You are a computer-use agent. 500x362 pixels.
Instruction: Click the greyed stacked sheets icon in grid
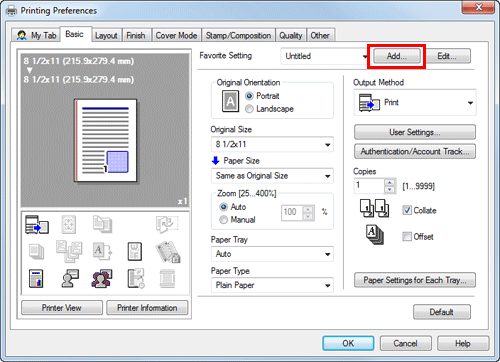pyautogui.click(x=36, y=252)
